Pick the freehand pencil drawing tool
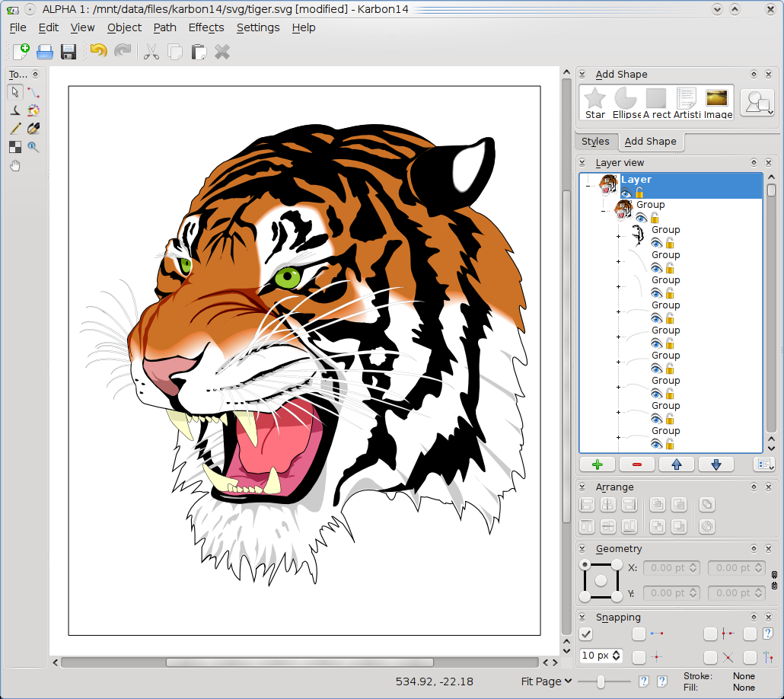 coord(15,129)
